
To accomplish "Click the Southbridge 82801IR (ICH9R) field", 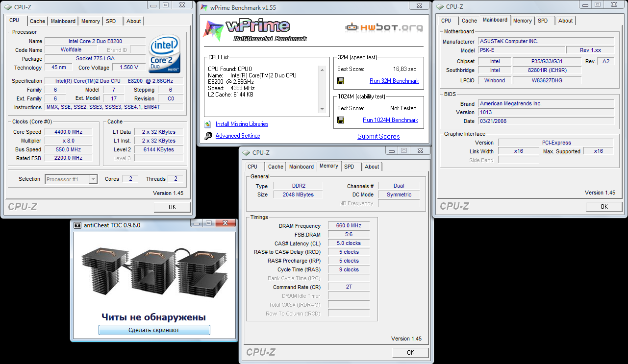I will coord(547,71).
